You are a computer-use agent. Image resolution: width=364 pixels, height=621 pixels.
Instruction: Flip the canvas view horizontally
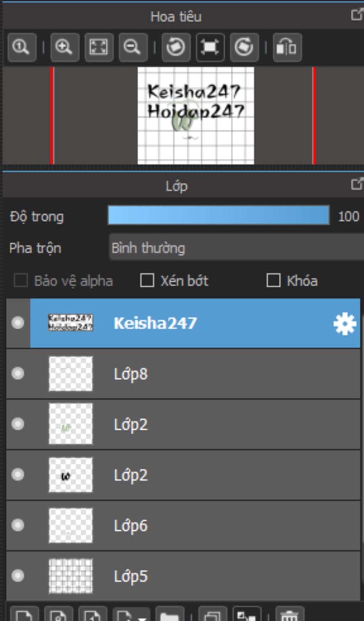pyautogui.click(x=287, y=47)
